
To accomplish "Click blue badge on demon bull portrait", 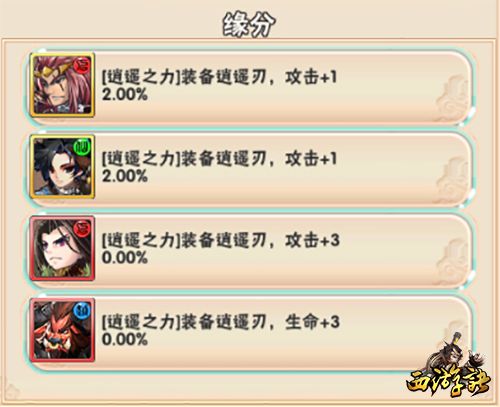I will (82, 310).
